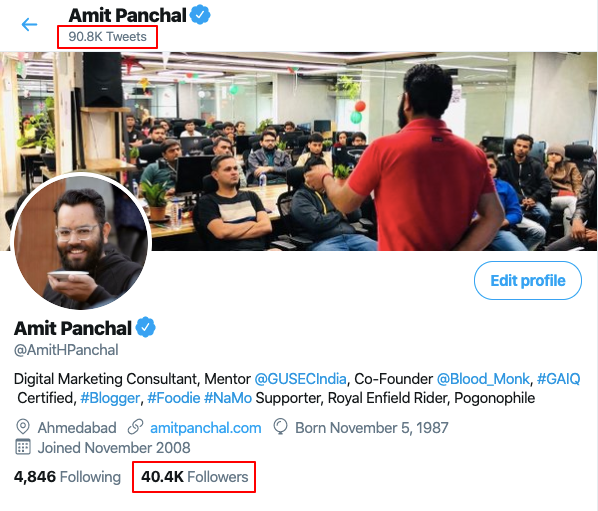This screenshot has height=511, width=598.
Task: Click the birthday balloon icon
Action: (x=280, y=427)
